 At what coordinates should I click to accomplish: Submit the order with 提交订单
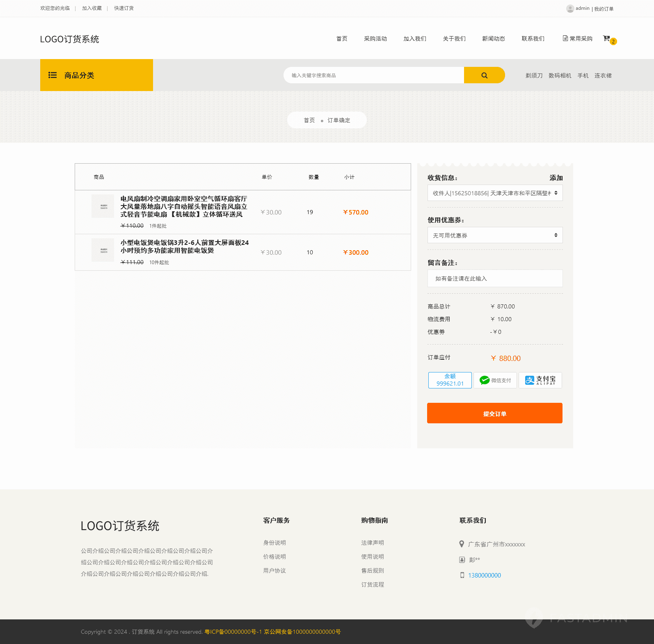click(x=494, y=413)
